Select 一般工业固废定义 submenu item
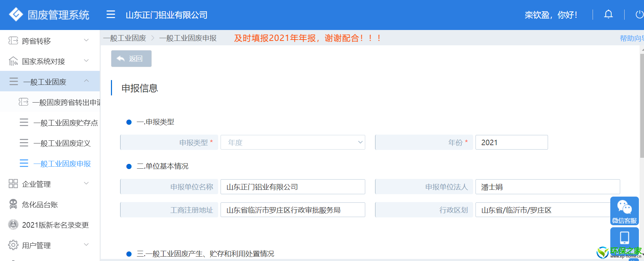This screenshot has height=261, width=644. point(50,143)
